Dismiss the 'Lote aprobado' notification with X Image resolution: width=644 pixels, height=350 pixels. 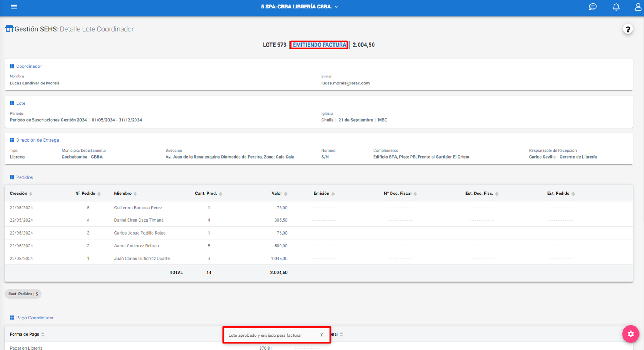(321, 335)
